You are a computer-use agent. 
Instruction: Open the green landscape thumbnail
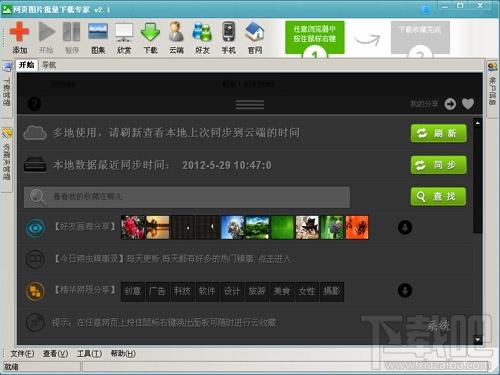257,227
